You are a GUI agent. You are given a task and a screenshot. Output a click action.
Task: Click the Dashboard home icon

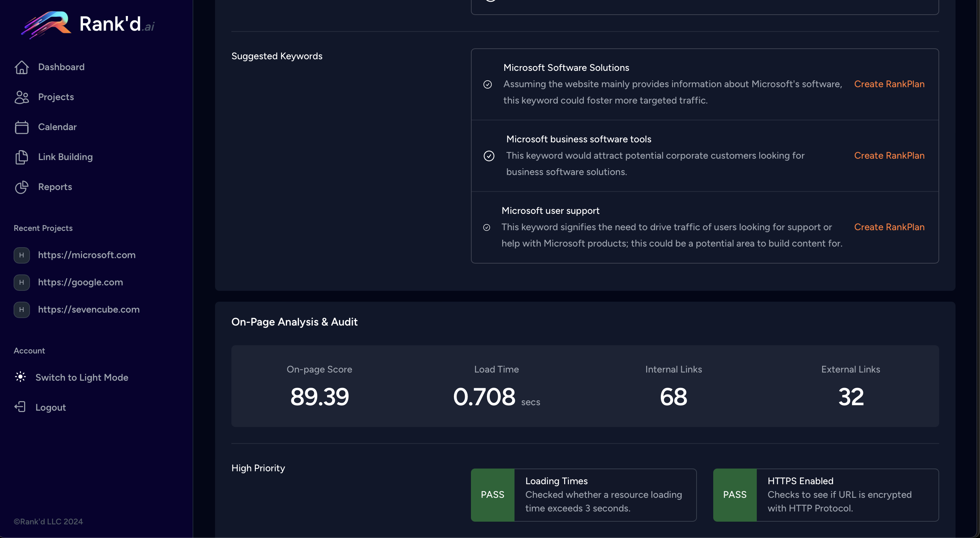tap(22, 67)
